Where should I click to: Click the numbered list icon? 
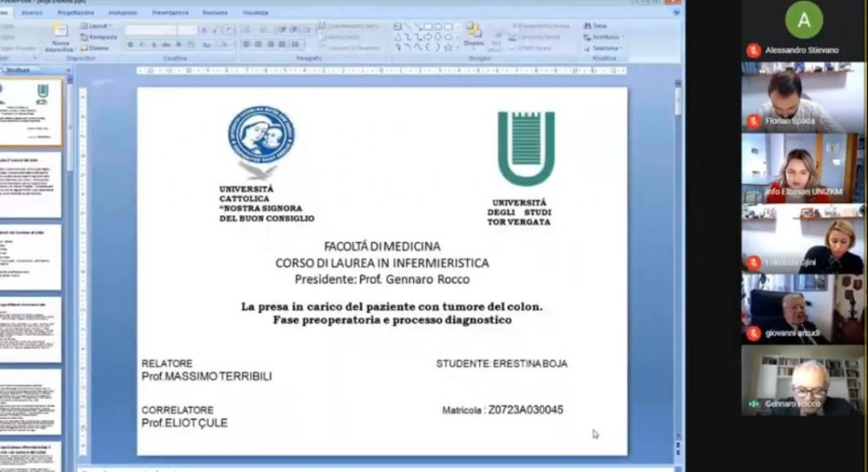pos(264,29)
